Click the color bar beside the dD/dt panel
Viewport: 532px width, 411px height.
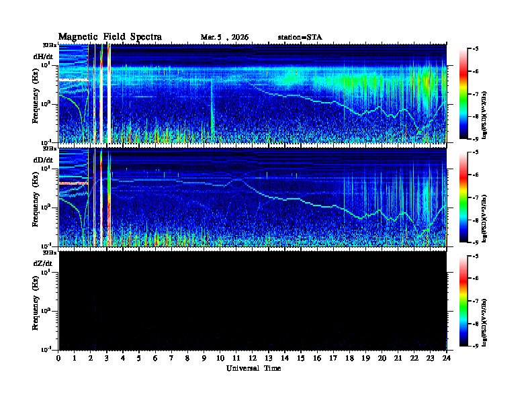pos(463,197)
